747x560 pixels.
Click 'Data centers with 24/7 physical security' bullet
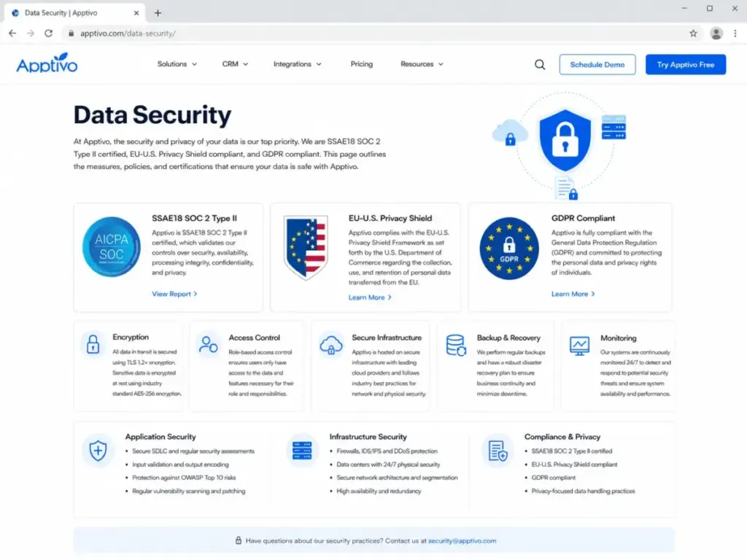point(388,464)
